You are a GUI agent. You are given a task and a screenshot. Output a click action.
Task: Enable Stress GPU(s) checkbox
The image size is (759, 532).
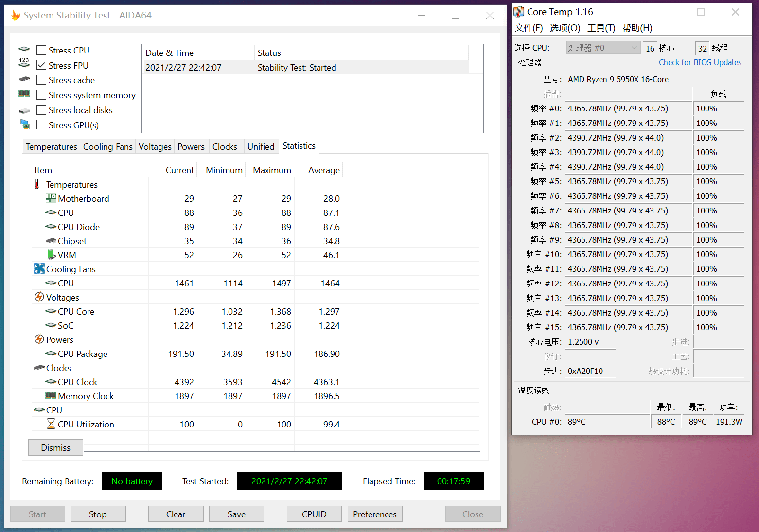tap(41, 125)
